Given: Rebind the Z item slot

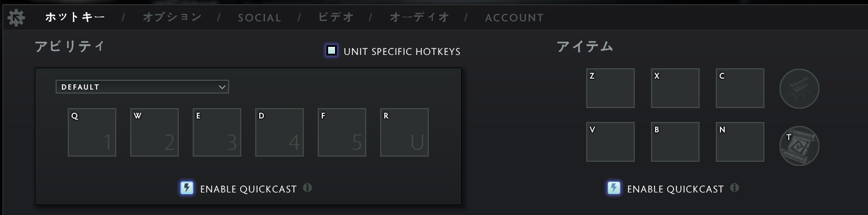Looking at the screenshot, I should 610,88.
